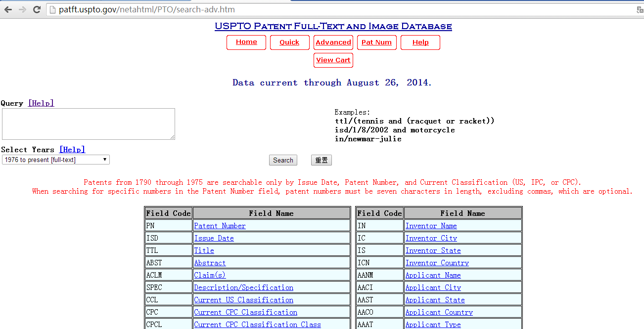The image size is (644, 329).
Task: Open the Inventor City field link
Action: [x=431, y=238]
